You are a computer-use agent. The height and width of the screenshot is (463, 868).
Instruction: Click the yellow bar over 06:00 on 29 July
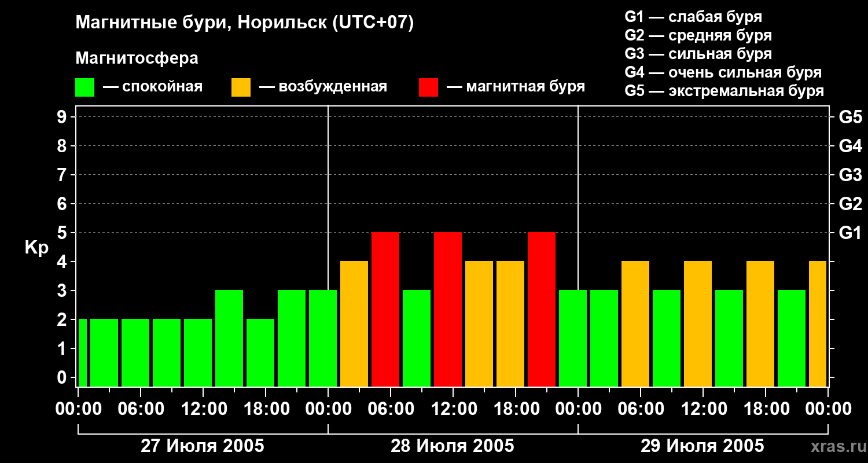[x=635, y=324]
